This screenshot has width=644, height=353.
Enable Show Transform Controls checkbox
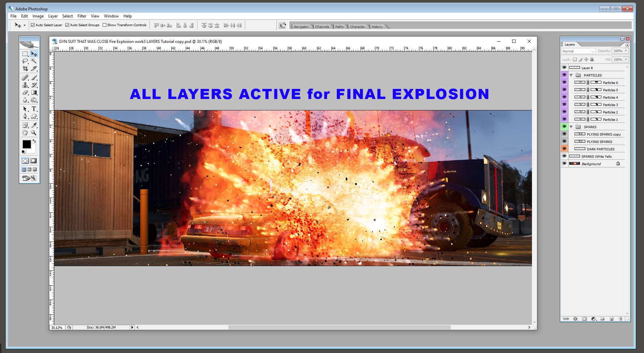point(105,25)
